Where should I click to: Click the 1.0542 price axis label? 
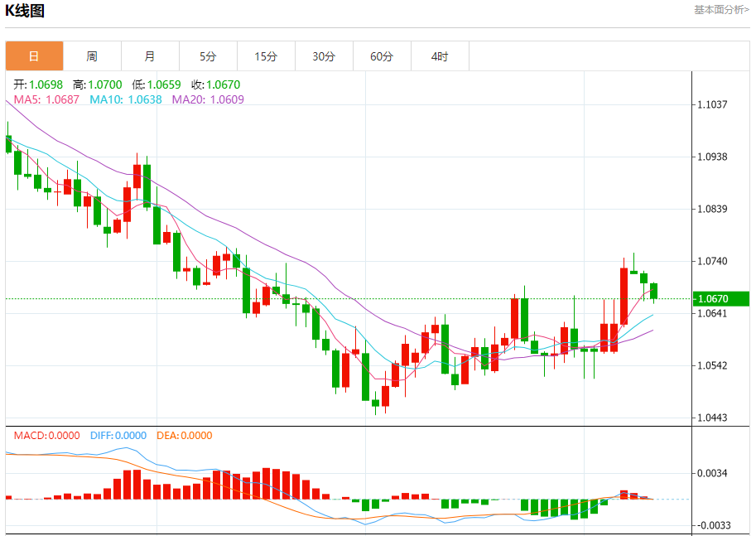point(713,365)
